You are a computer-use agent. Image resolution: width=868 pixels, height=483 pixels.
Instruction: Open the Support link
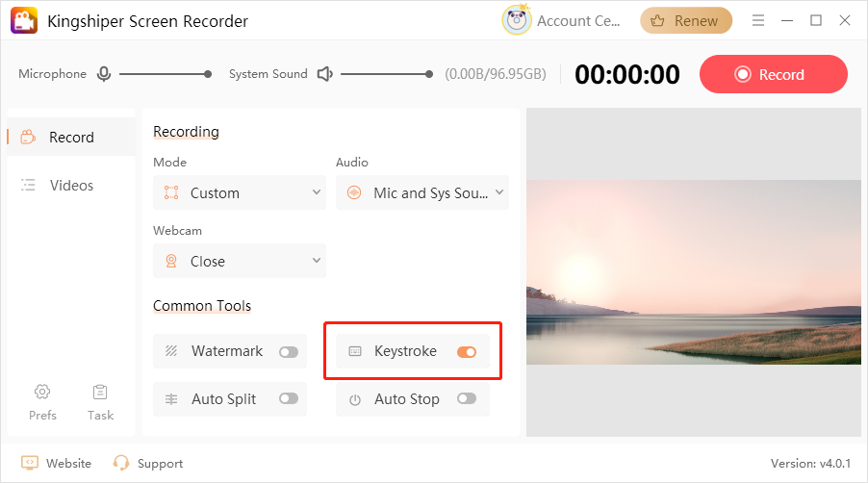[x=160, y=464]
